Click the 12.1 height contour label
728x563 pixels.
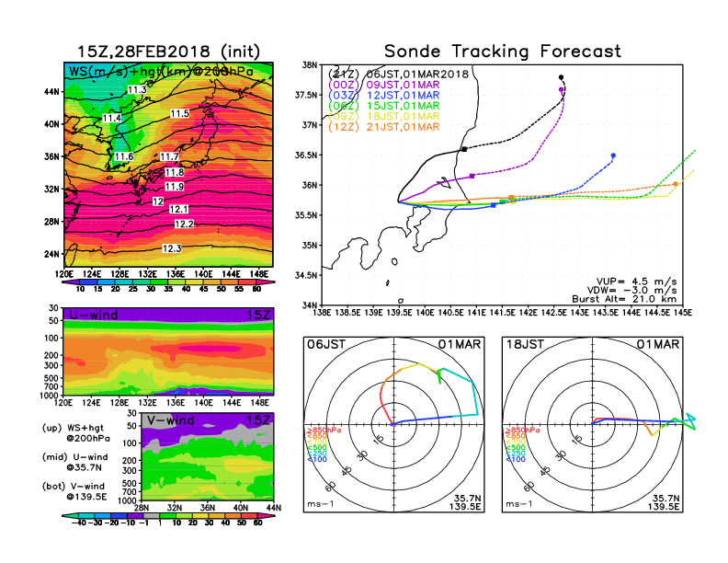178,210
